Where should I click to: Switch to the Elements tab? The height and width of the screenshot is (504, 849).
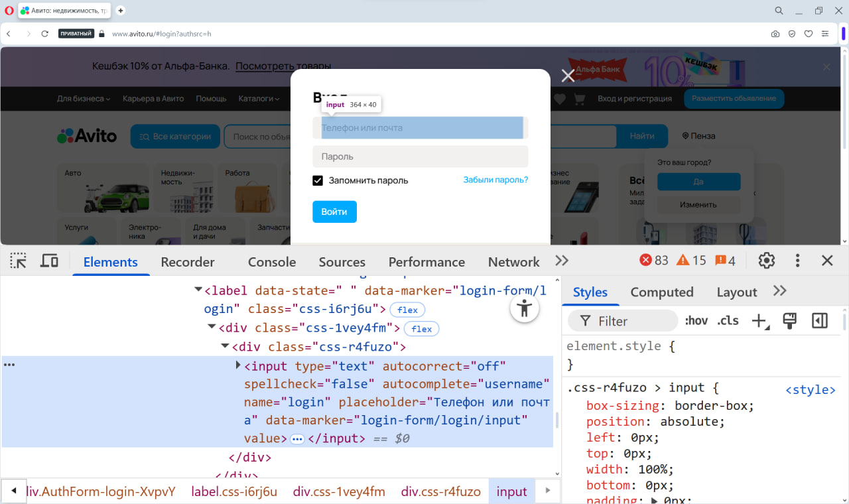point(110,262)
